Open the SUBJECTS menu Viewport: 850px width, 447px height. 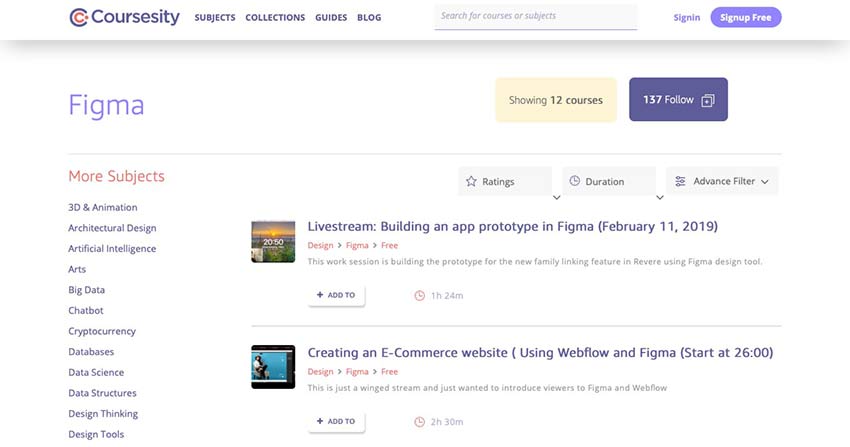[x=215, y=17]
